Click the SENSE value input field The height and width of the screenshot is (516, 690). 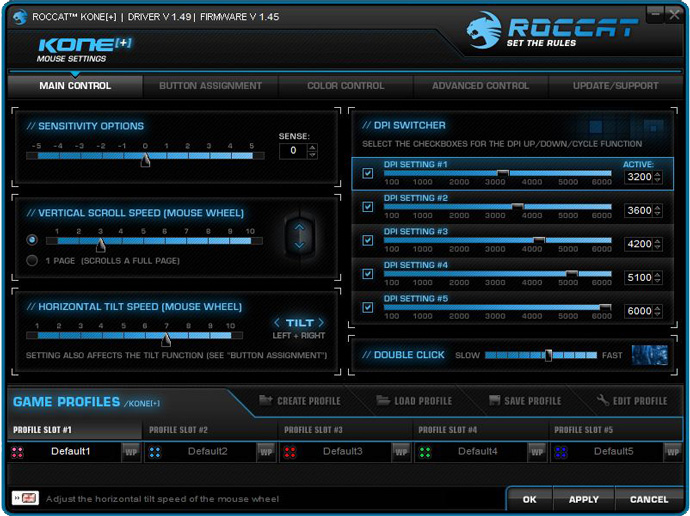294,151
